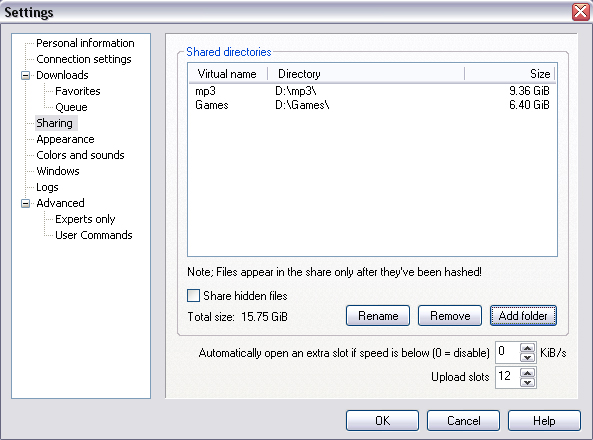Decrease extra slot speed with down arrow
The width and height of the screenshot is (593, 440).
[527, 358]
